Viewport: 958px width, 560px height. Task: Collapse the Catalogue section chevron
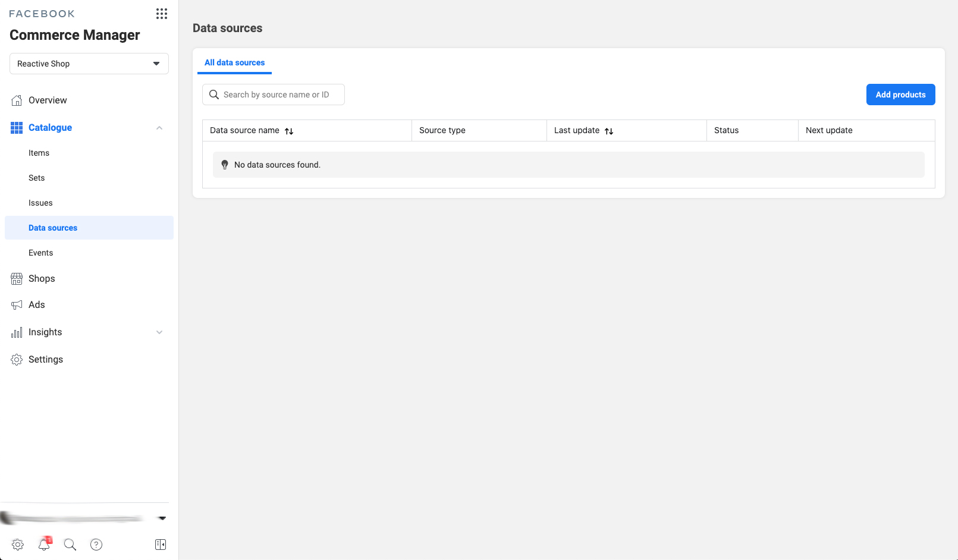[x=159, y=128]
